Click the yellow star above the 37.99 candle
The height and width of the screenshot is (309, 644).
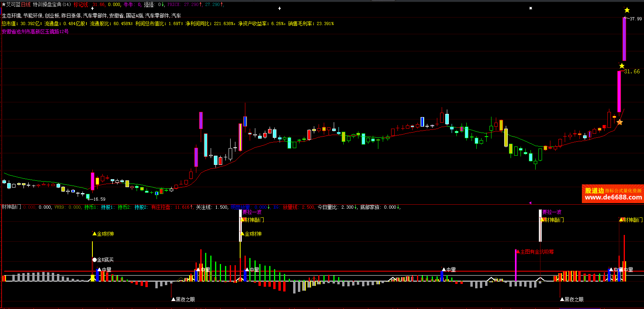coord(627,10)
